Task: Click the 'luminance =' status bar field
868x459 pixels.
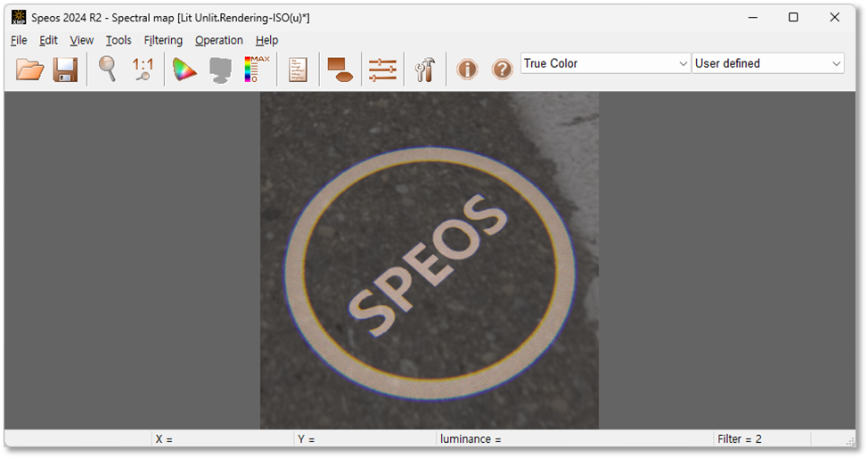Action: pyautogui.click(x=574, y=439)
